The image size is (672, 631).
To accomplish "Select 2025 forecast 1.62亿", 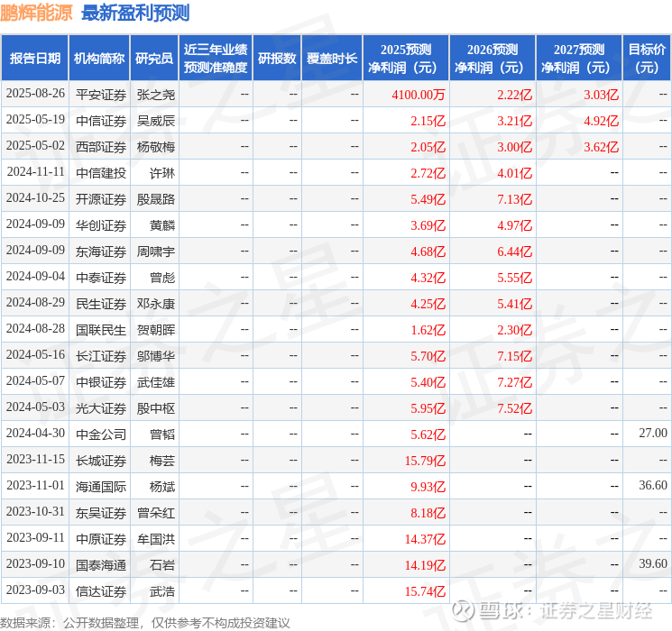I will pos(428,330).
